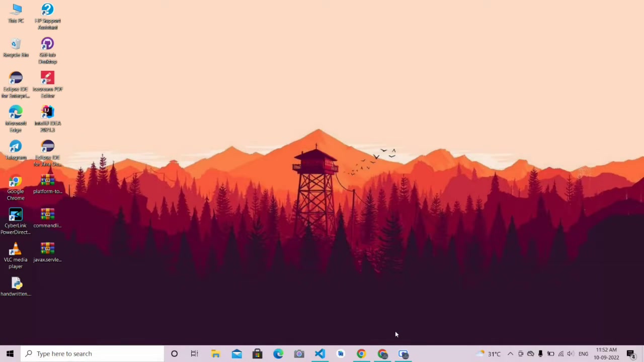Launch File Explorer from the taskbar
Viewport: 644px width, 362px height.
pos(215,353)
